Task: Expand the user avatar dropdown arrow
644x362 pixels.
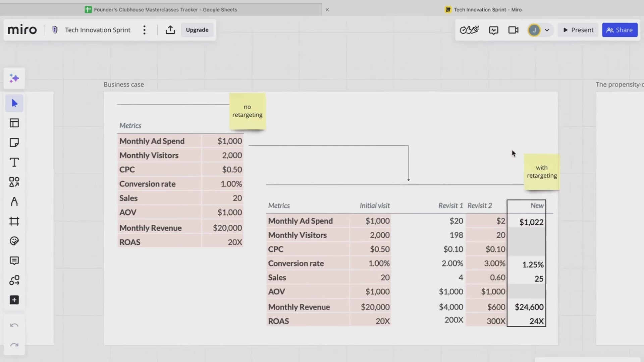Action: pos(547,30)
